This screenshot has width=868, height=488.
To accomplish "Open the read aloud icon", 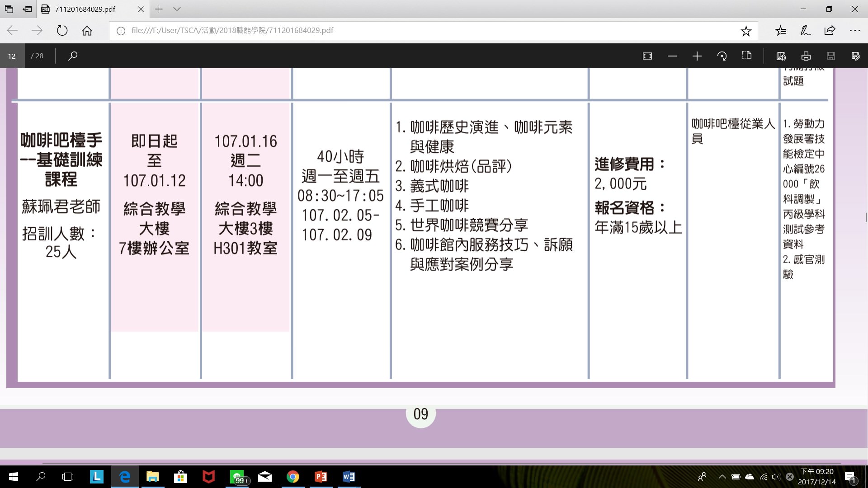I will [x=781, y=56].
